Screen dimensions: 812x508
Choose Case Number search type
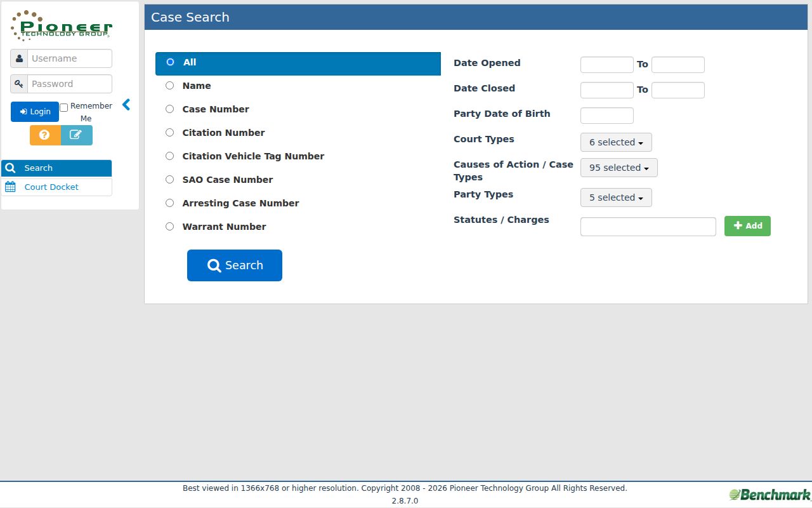[x=169, y=109]
